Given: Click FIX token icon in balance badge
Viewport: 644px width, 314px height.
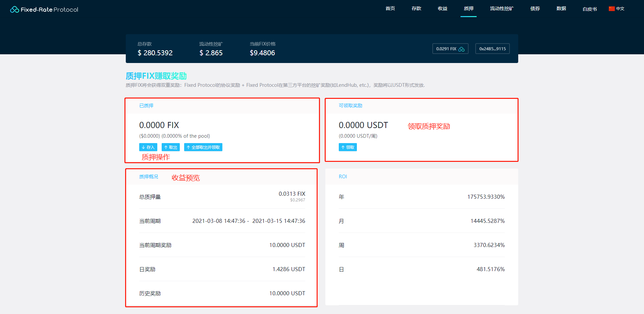Looking at the screenshot, I should pos(462,49).
